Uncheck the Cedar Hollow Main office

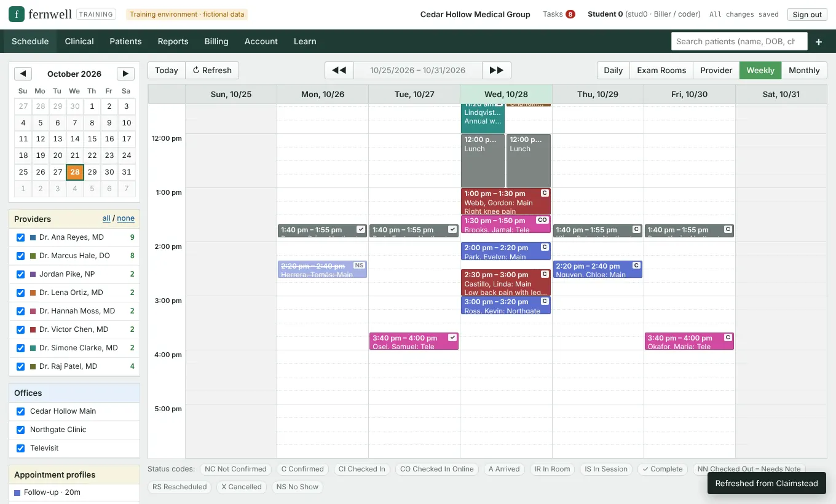(x=21, y=411)
